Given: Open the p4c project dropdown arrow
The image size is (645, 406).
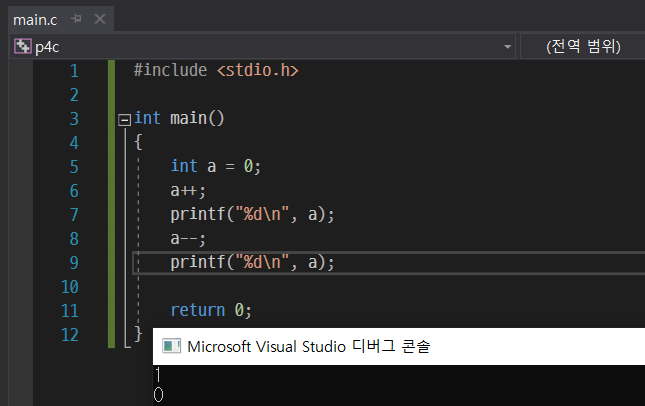Looking at the screenshot, I should [508, 47].
